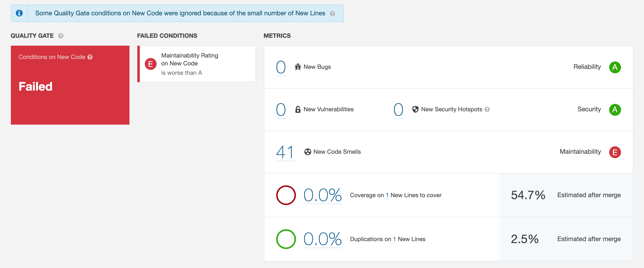Screen dimensions: 644x268
Task: Open the 0.0% duplications percentage link
Action: 323,239
